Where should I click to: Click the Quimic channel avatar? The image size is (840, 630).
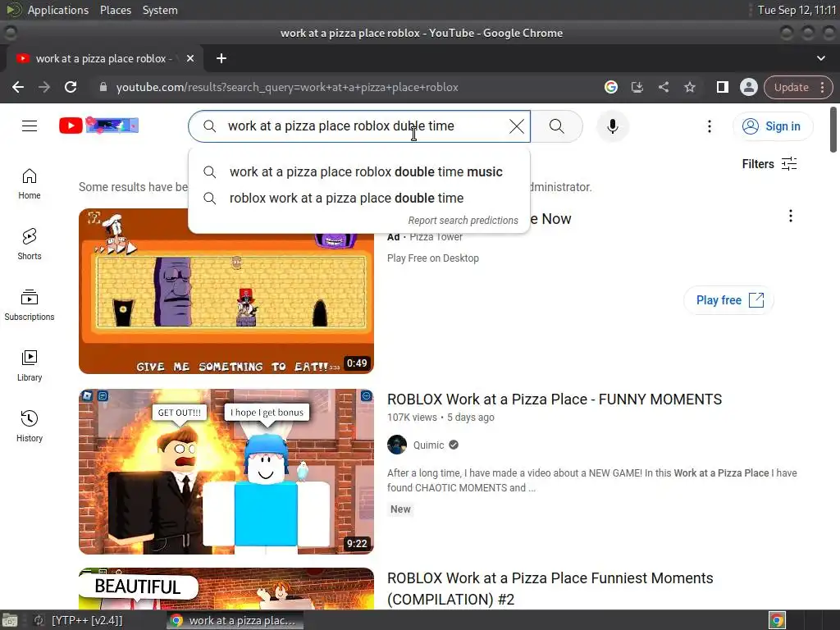[x=397, y=445]
